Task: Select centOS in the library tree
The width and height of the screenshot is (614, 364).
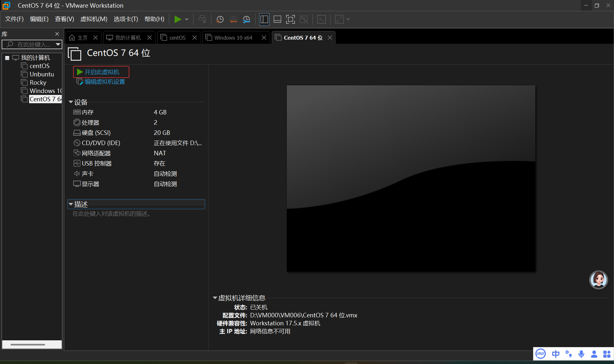Action: pyautogui.click(x=39, y=66)
